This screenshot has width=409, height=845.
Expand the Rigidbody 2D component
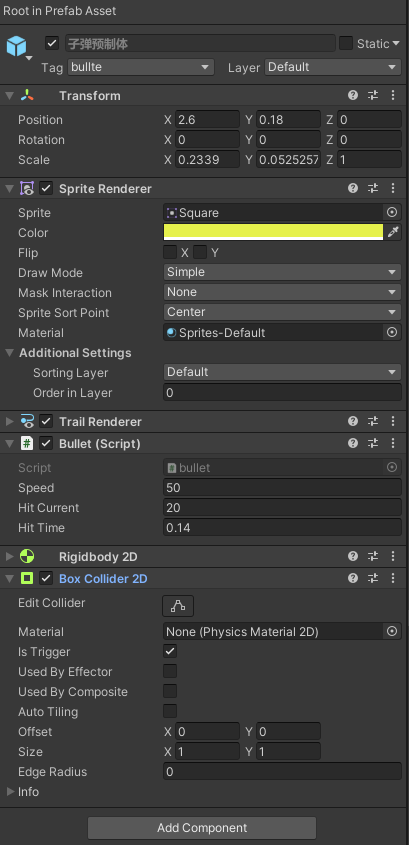[x=10, y=556]
